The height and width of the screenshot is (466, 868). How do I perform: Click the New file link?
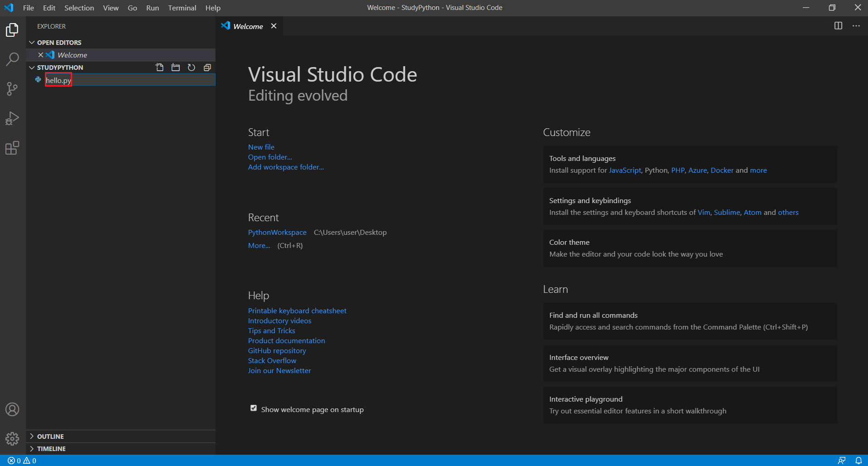(x=261, y=147)
